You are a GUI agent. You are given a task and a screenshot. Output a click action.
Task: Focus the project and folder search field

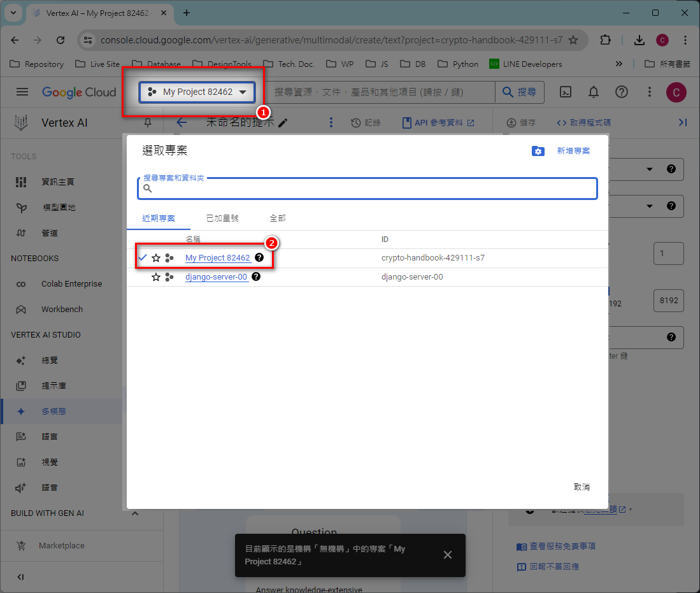click(367, 189)
